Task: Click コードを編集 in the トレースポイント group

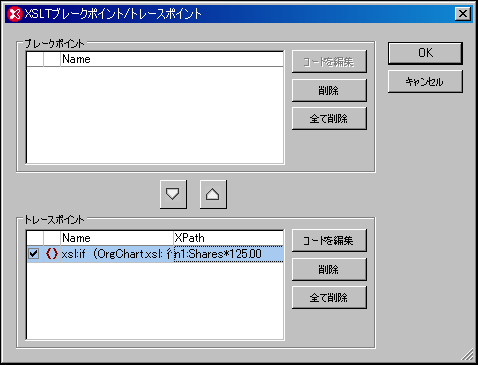Action: point(329,240)
